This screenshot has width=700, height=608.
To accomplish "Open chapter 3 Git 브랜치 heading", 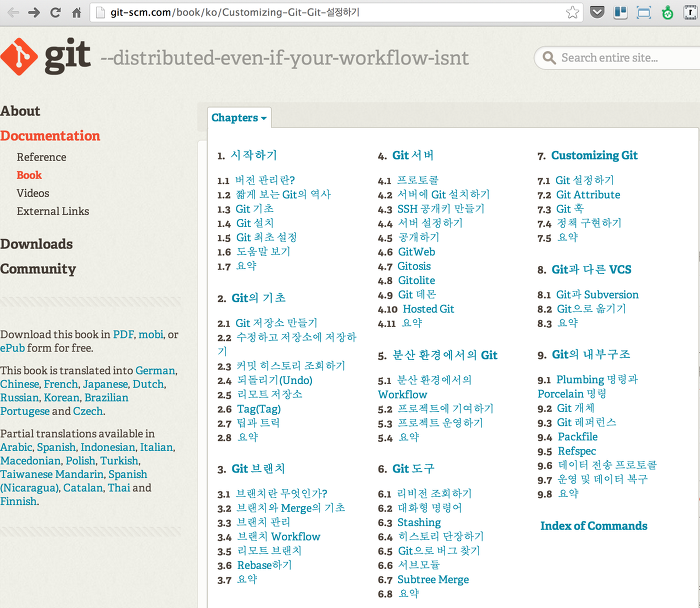I will (x=258, y=469).
